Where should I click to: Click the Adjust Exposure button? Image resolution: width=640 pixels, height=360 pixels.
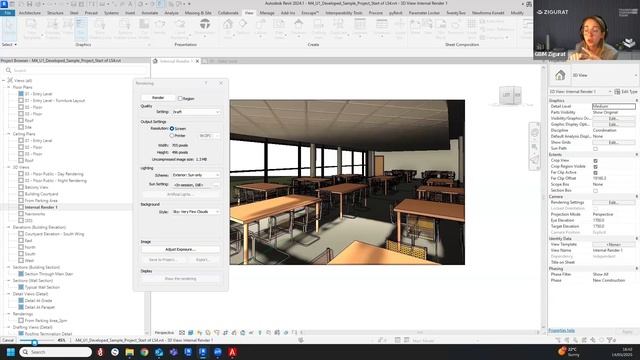pyautogui.click(x=180, y=249)
